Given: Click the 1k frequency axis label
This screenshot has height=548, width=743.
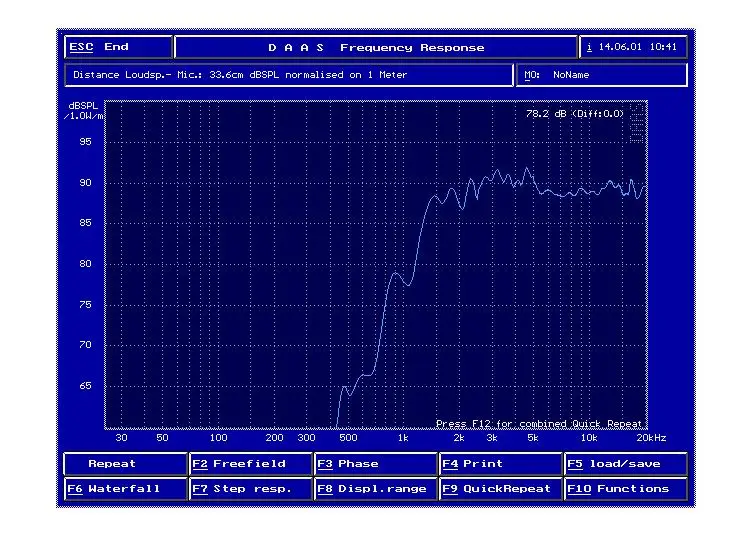Looking at the screenshot, I should pyautogui.click(x=403, y=438).
